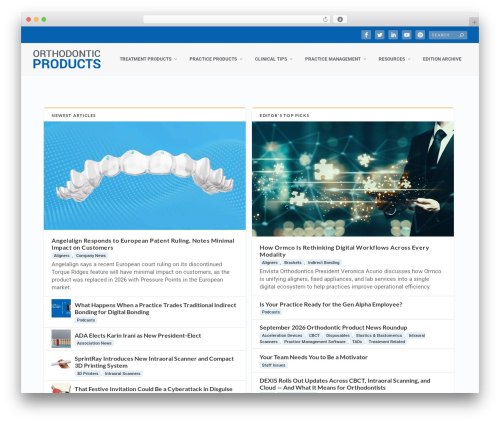Open the Clinical Tips menu

click(x=271, y=59)
